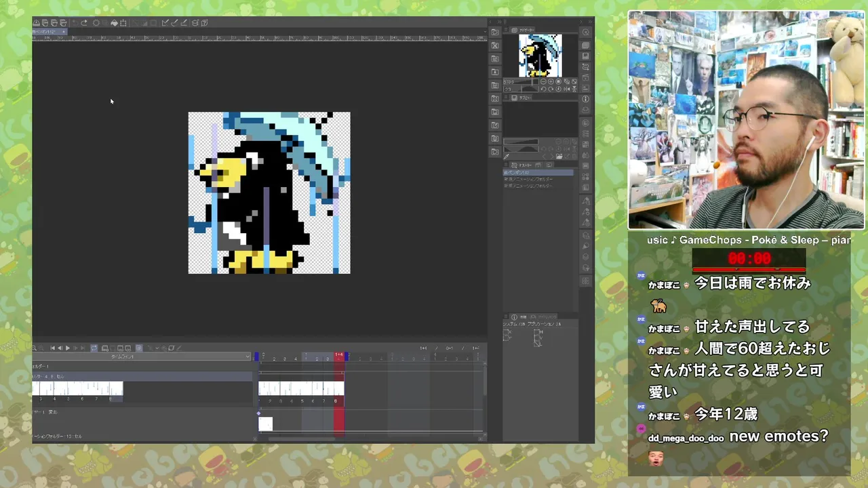Adjust the Navigator rotation slider
The width and height of the screenshot is (868, 488).
521,89
